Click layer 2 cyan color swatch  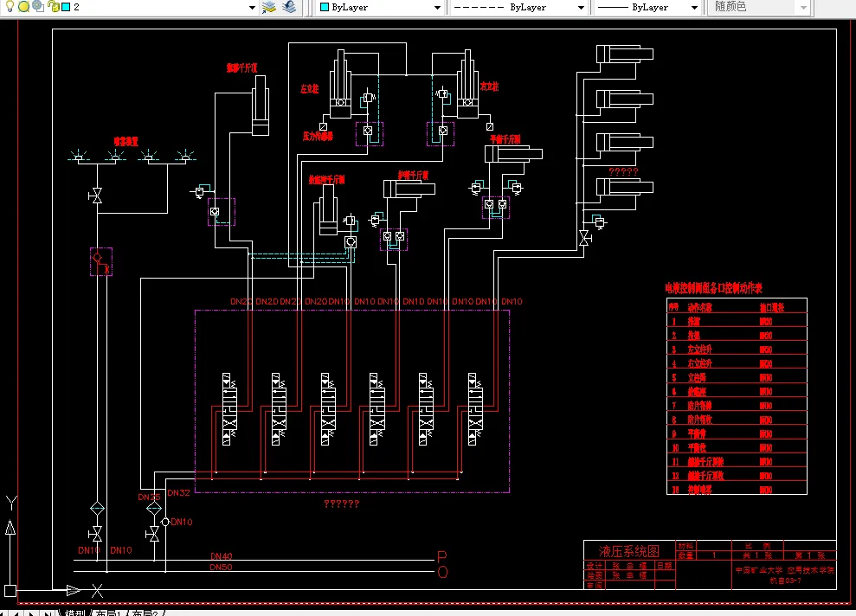pos(66,7)
